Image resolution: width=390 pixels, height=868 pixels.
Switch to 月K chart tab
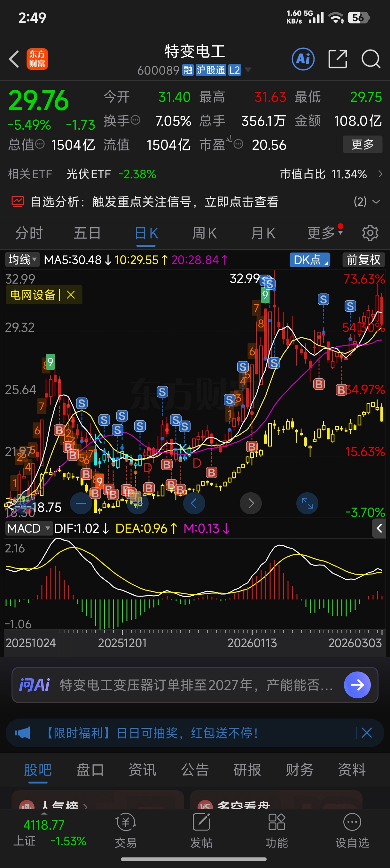click(x=263, y=233)
